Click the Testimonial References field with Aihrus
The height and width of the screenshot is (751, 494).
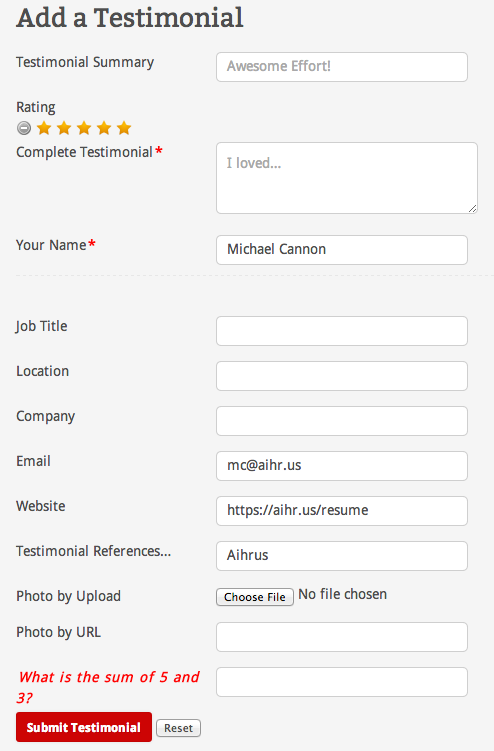(x=342, y=556)
